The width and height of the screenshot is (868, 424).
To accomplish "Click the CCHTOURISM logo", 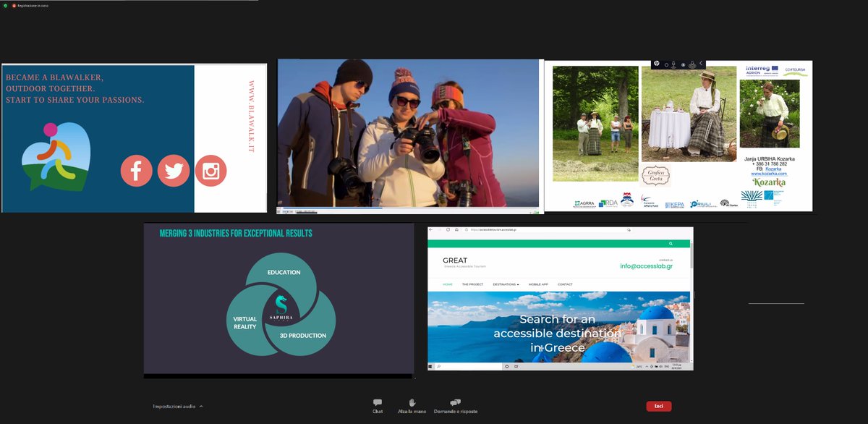I will (796, 72).
